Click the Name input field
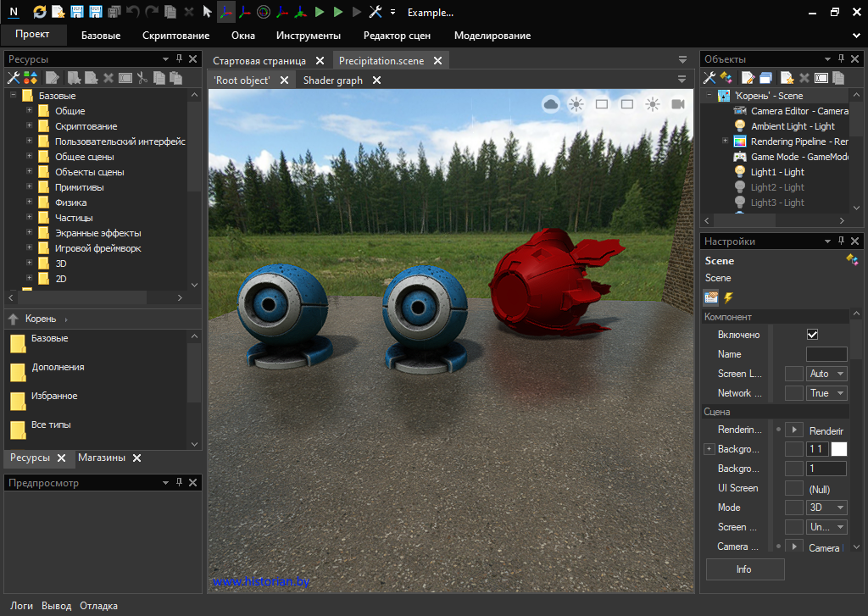The image size is (868, 616). 826,354
